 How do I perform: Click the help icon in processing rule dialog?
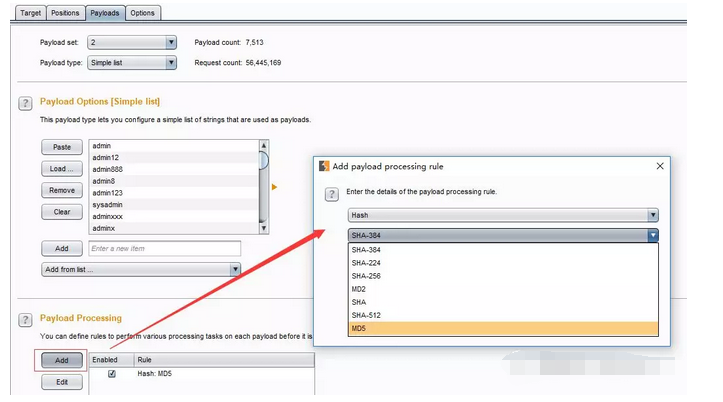[332, 194]
